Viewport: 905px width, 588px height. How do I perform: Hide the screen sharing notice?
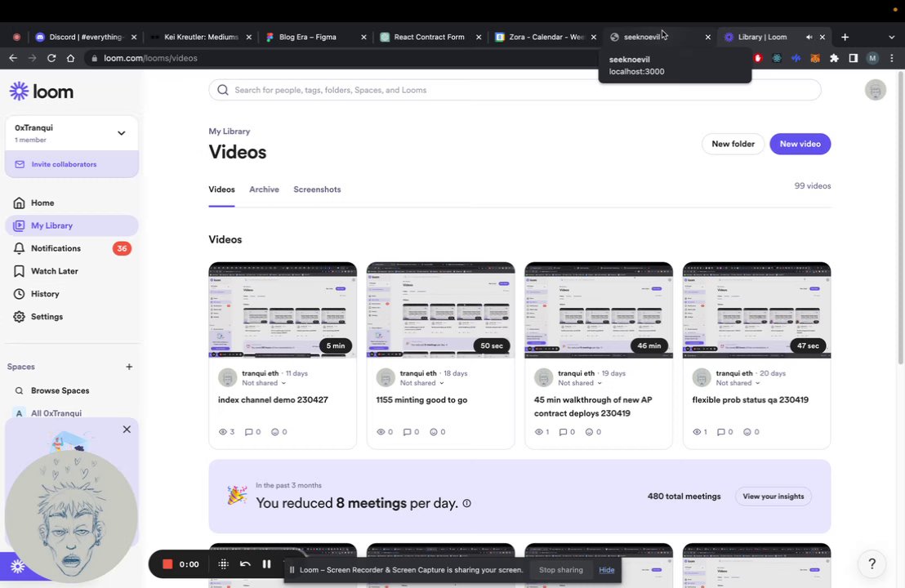(x=607, y=570)
